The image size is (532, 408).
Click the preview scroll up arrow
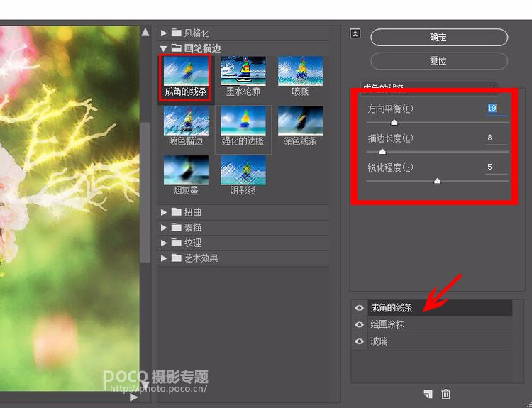pyautogui.click(x=145, y=32)
